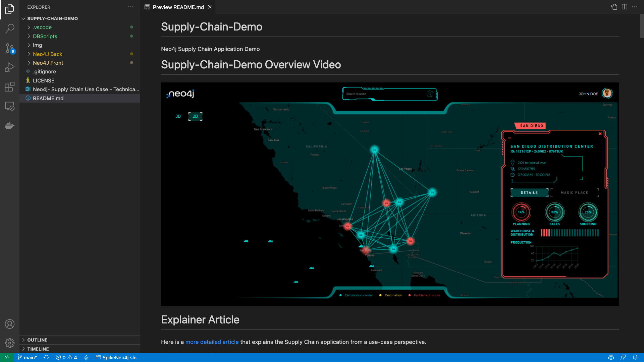The height and width of the screenshot is (362, 644).
Task: Click the 'Supply-Chain-Demo' heading text
Action: point(212,27)
